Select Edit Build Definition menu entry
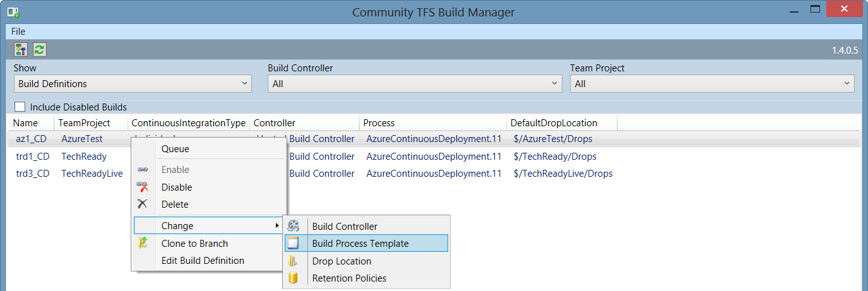Viewport: 868px width, 291px height. (x=203, y=261)
